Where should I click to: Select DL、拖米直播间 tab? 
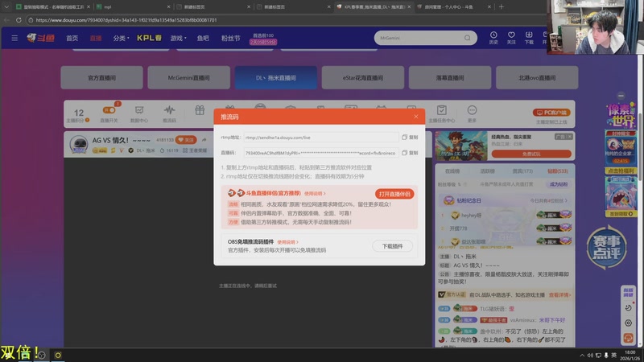point(276,77)
